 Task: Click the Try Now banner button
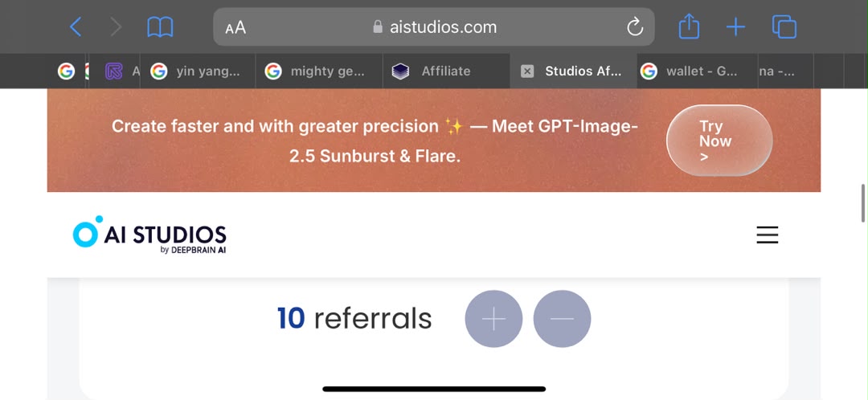click(x=719, y=141)
